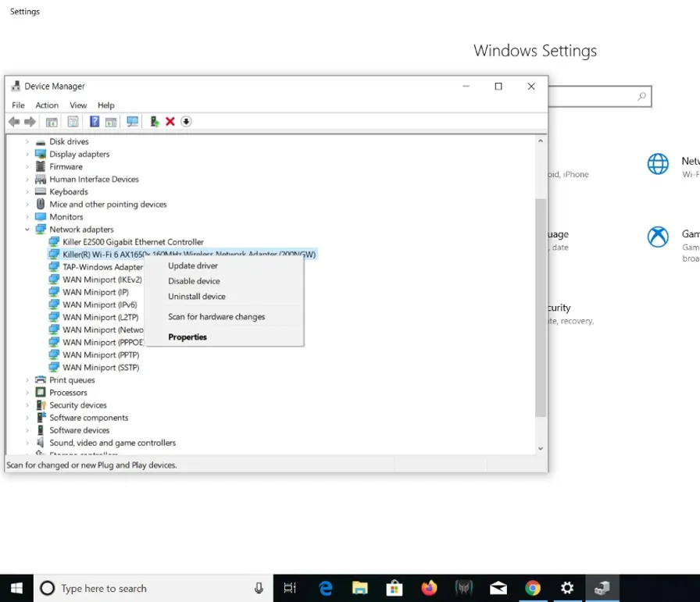
Task: Click the Device Manager vertical scrollbar thumb
Action: pos(540,308)
